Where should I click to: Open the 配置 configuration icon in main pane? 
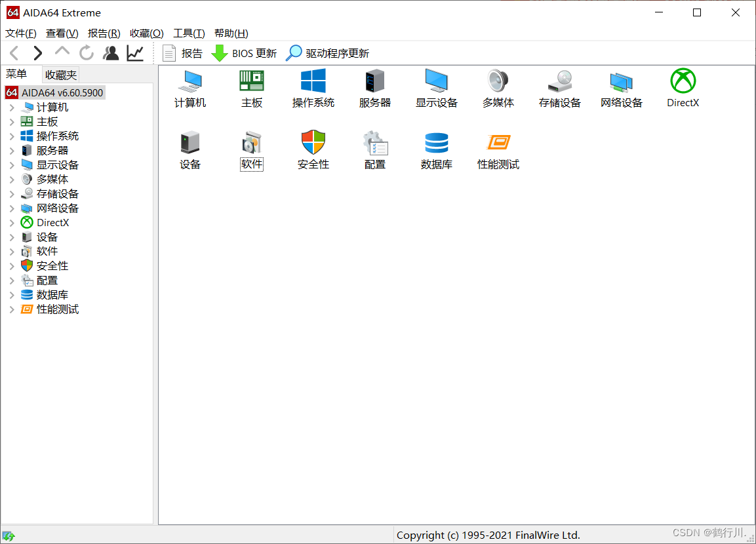[x=374, y=150]
